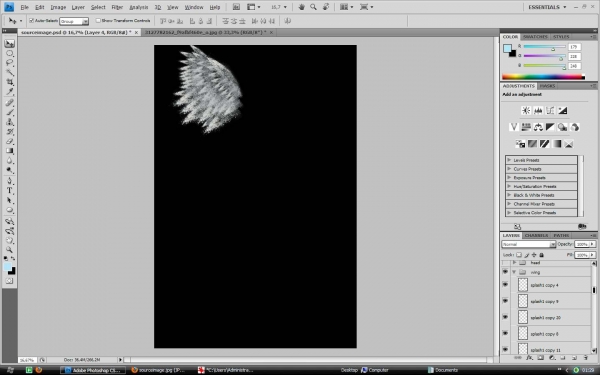The height and width of the screenshot is (375, 600).
Task: Open the Fill slider arrow
Action: 593,255
